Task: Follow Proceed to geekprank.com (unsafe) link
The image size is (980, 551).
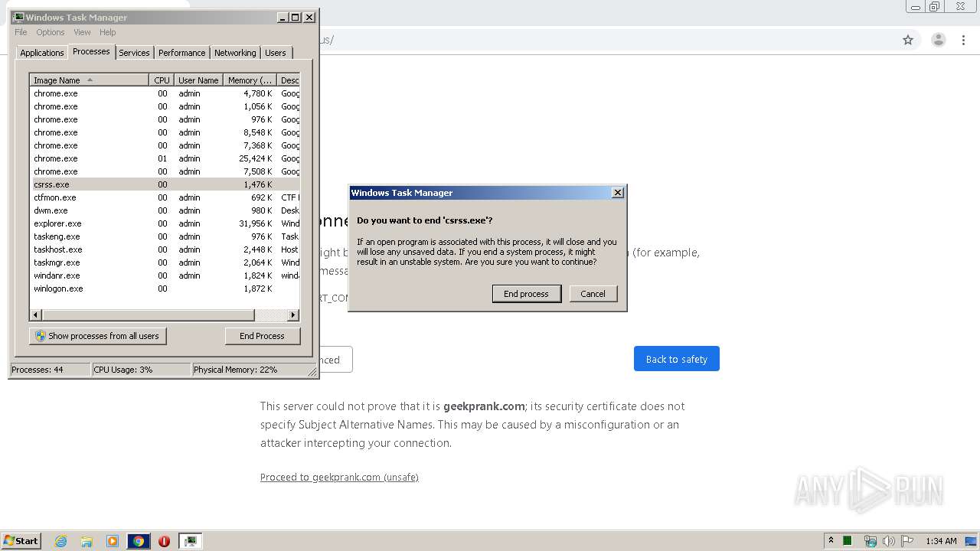Action: point(339,477)
